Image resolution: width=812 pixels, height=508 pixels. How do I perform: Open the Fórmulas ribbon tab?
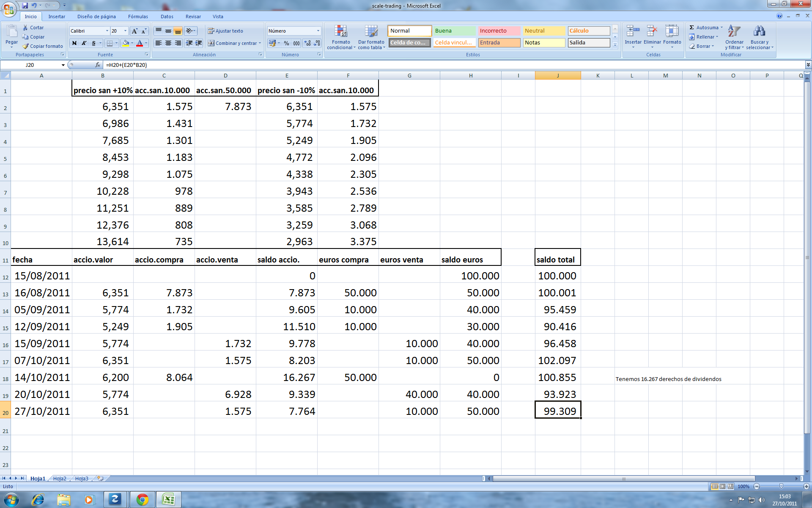point(138,17)
